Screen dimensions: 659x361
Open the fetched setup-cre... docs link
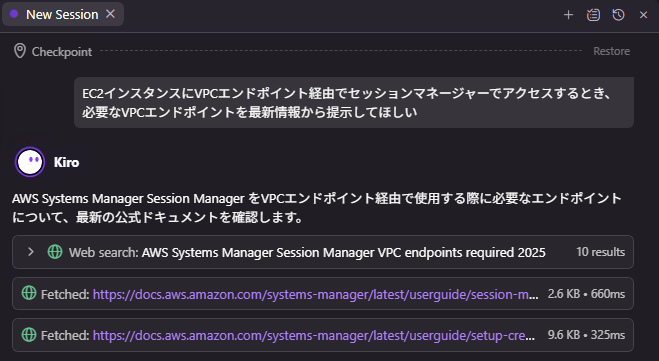(x=314, y=335)
